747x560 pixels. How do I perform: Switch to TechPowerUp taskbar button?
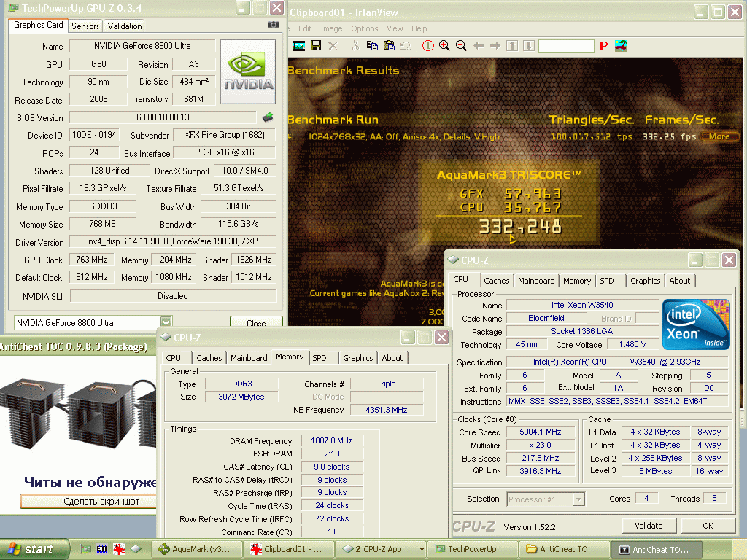coord(473,549)
